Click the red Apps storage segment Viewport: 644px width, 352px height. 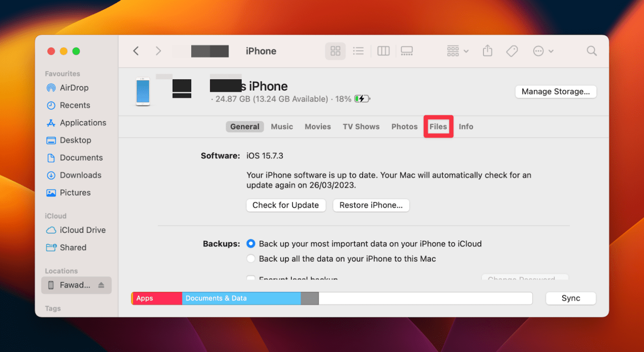click(157, 298)
